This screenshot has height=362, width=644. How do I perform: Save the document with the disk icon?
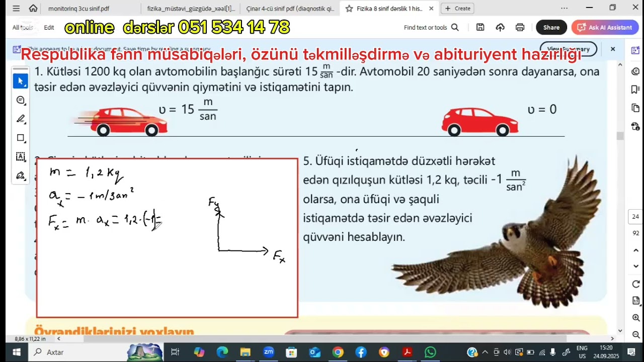(x=480, y=28)
